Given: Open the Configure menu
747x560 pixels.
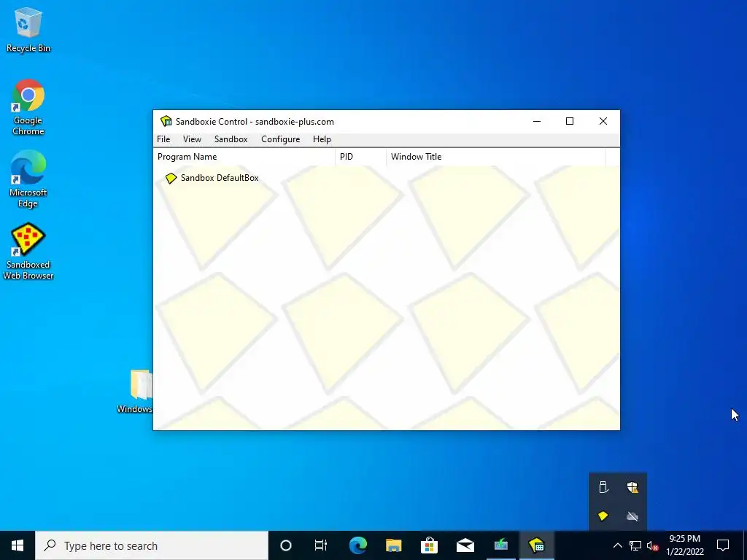Looking at the screenshot, I should [x=281, y=139].
